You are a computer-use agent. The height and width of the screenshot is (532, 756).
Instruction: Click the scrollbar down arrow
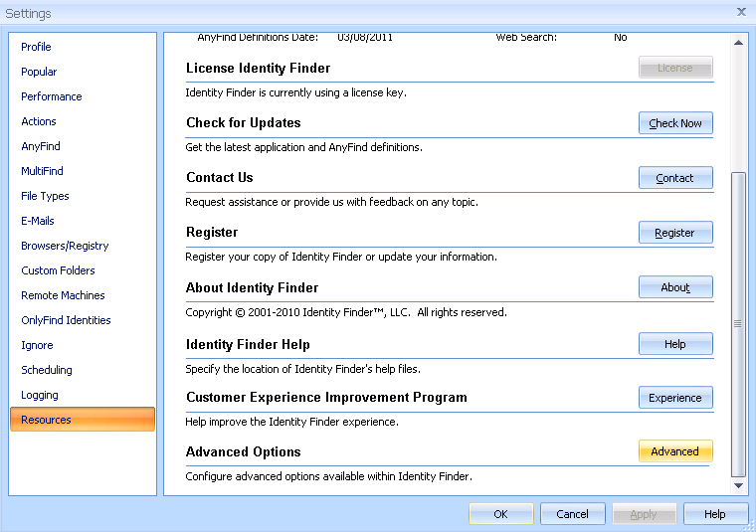point(738,485)
